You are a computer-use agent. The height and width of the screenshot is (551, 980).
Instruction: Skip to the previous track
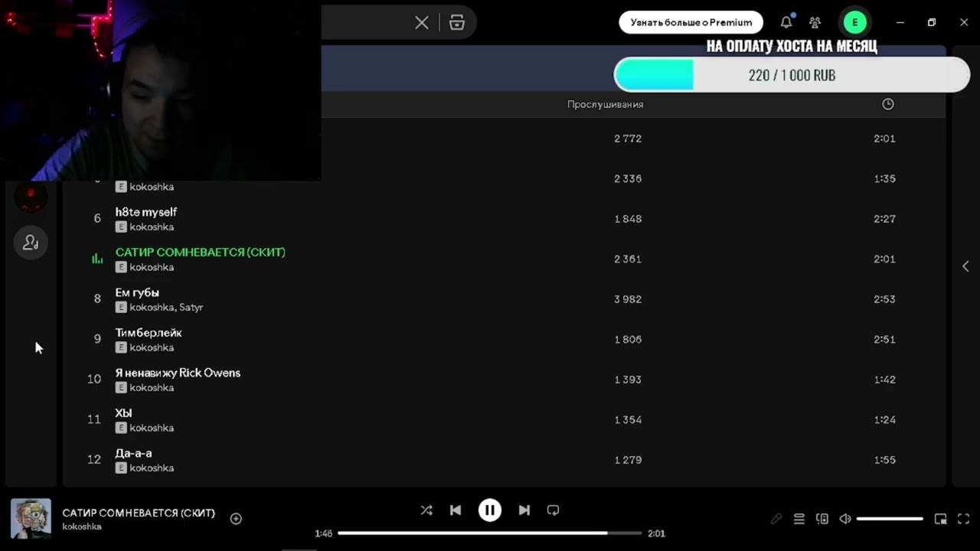(456, 510)
